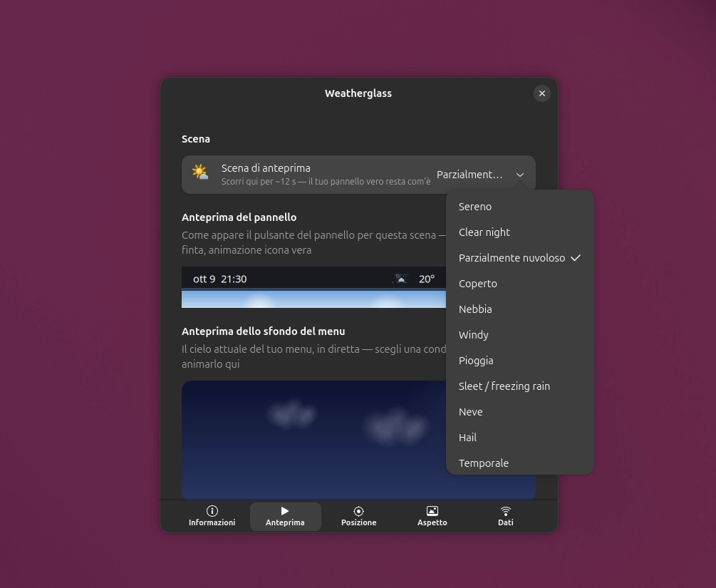Choose Clear night from the list
716x588 pixels.
pyautogui.click(x=519, y=232)
